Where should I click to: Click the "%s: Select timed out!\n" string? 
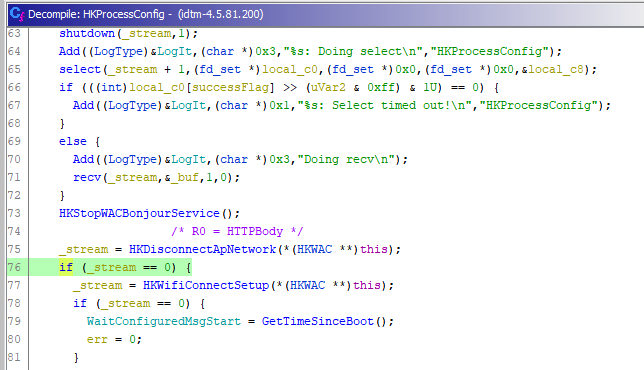384,106
